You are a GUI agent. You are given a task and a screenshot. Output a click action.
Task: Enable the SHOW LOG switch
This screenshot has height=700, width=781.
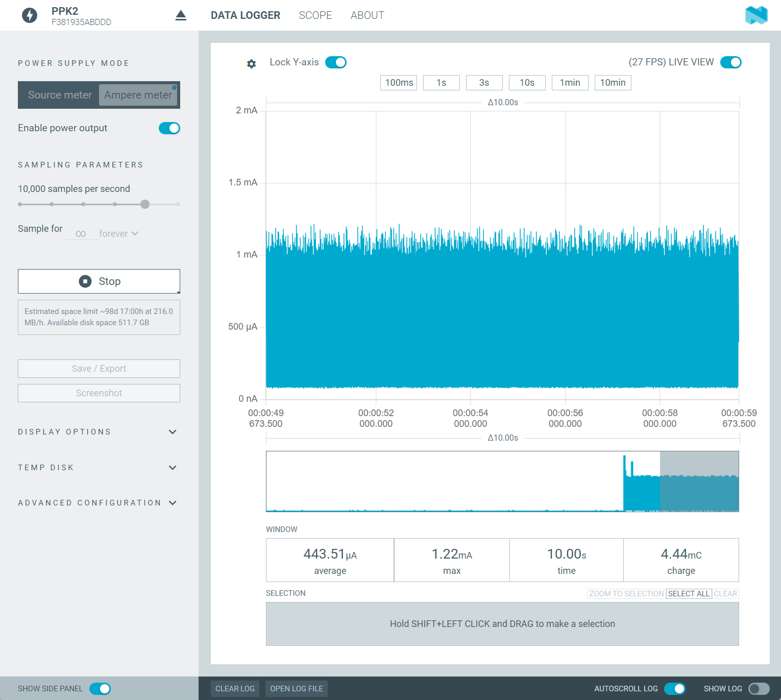point(759,689)
